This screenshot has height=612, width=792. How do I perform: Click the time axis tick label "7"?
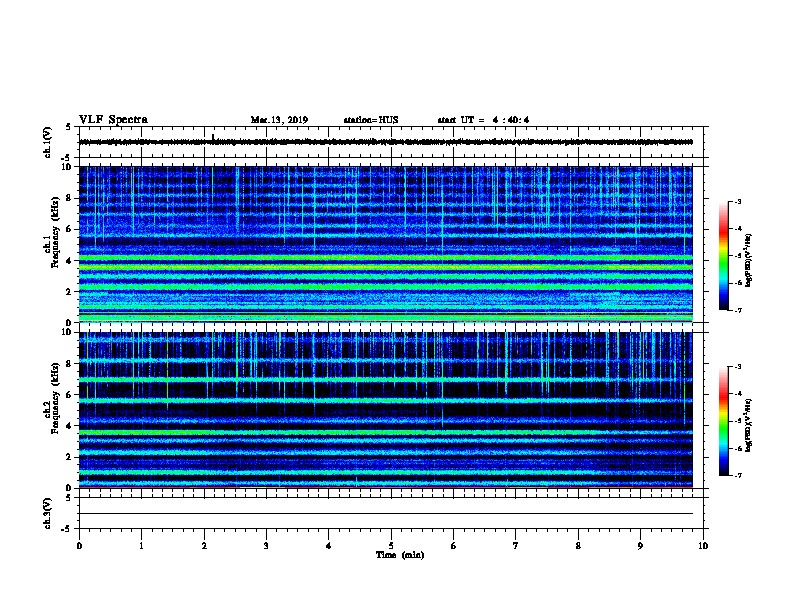click(516, 545)
